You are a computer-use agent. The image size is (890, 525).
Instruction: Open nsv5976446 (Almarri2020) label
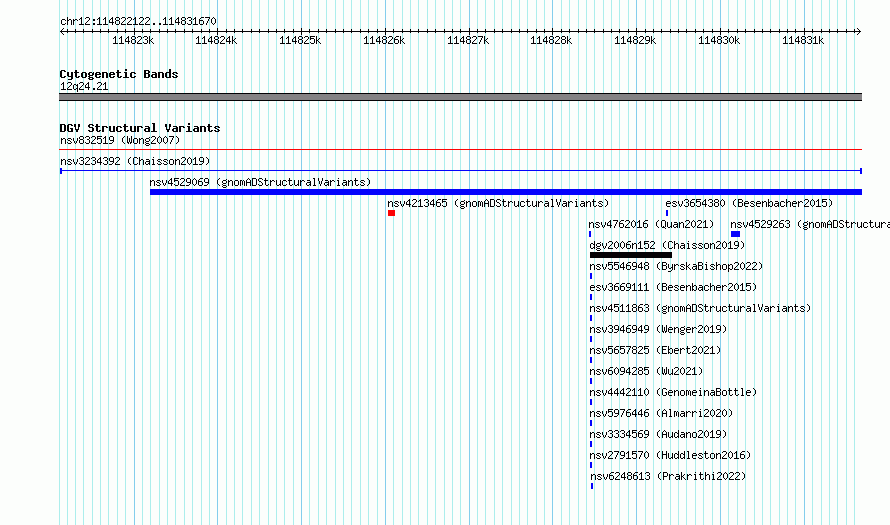tap(661, 413)
